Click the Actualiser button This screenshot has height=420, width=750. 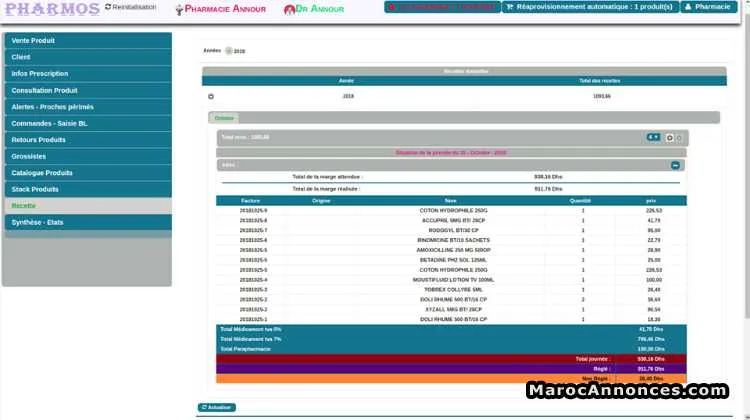217,408
